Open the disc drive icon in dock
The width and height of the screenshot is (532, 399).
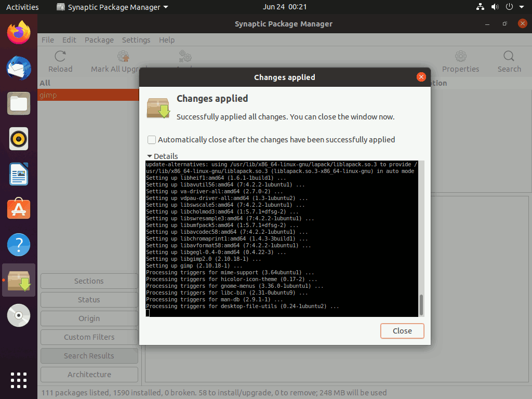tap(19, 315)
